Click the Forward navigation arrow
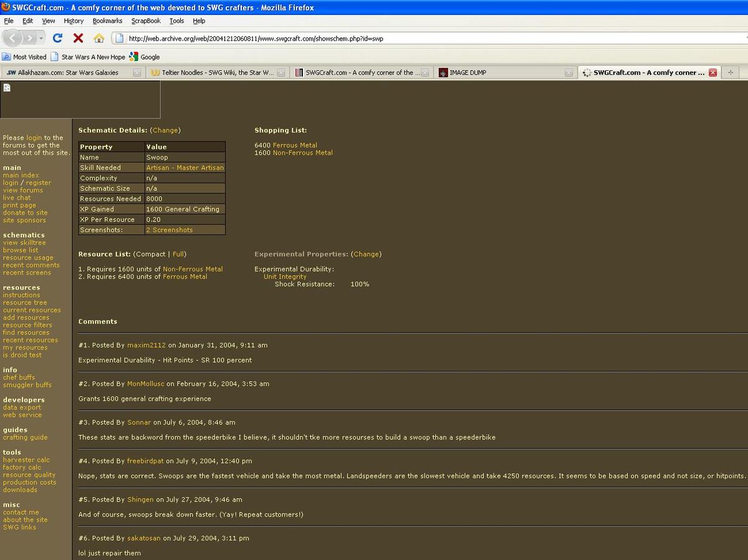Image resolution: width=748 pixels, height=560 pixels. (x=31, y=38)
